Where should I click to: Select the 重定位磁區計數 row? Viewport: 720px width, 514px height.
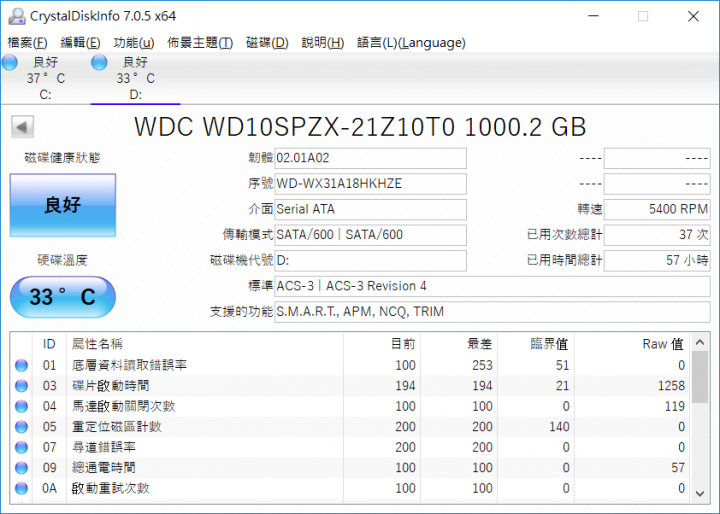(x=350, y=427)
